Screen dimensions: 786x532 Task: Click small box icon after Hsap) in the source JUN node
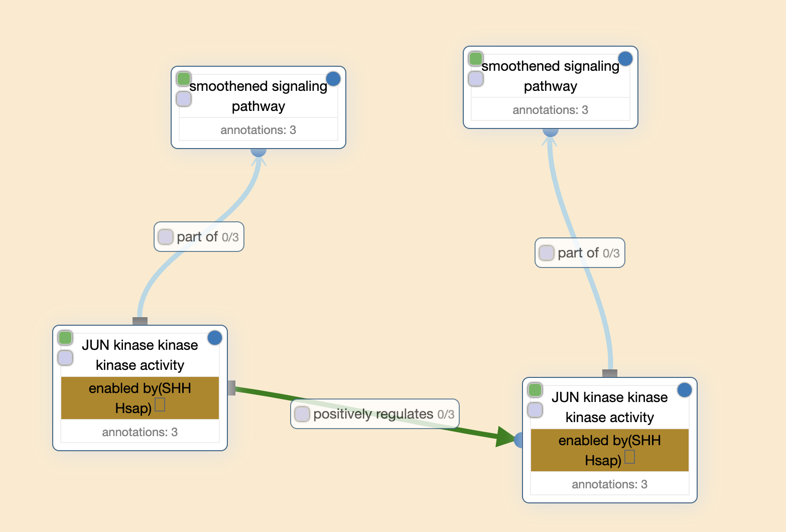click(x=160, y=405)
